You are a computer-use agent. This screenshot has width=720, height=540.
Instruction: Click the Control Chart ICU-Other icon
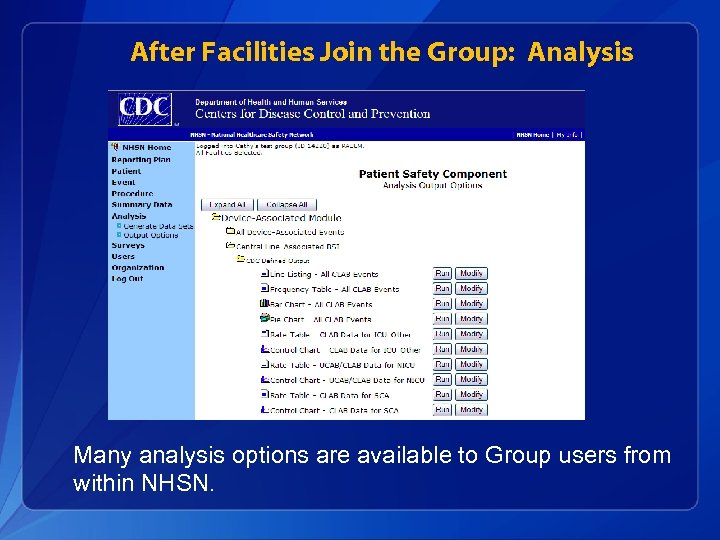pyautogui.click(x=265, y=349)
